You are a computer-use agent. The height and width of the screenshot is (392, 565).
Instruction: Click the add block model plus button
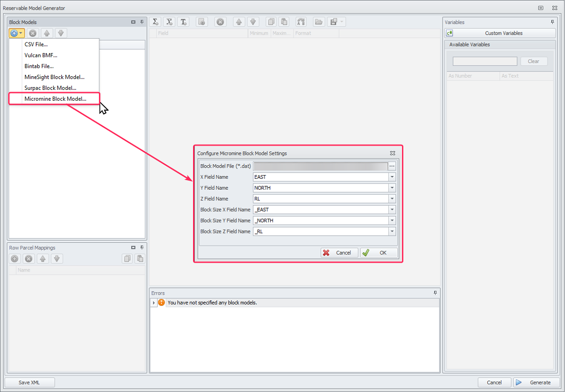tap(14, 33)
